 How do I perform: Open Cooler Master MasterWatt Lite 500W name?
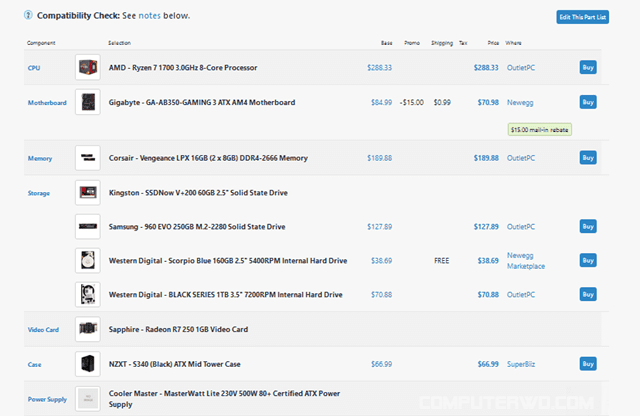point(224,399)
